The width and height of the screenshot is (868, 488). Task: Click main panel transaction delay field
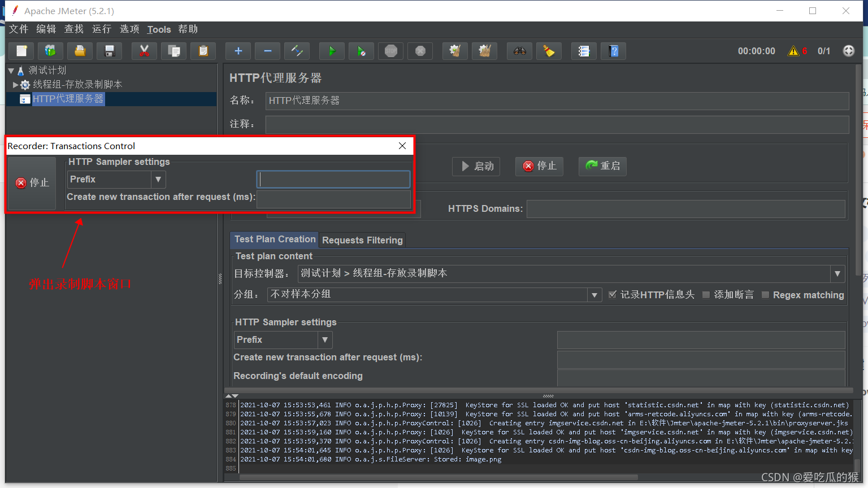click(x=701, y=359)
